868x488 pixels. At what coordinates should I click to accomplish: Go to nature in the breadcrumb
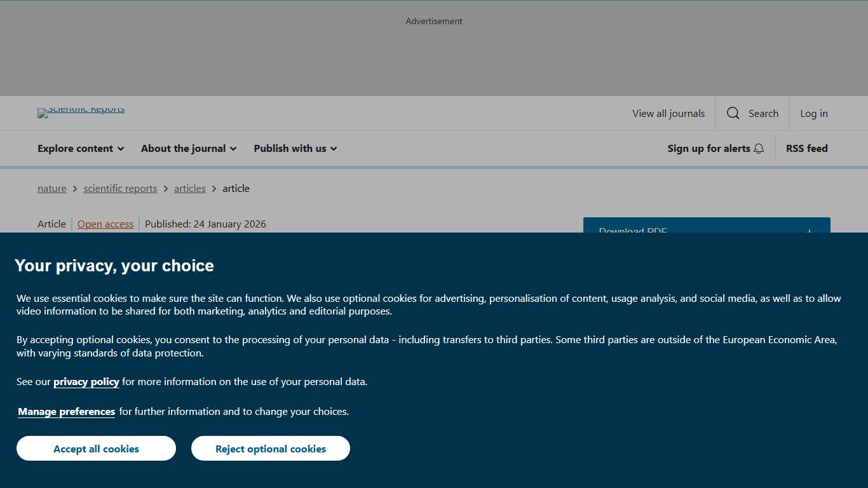[52, 188]
